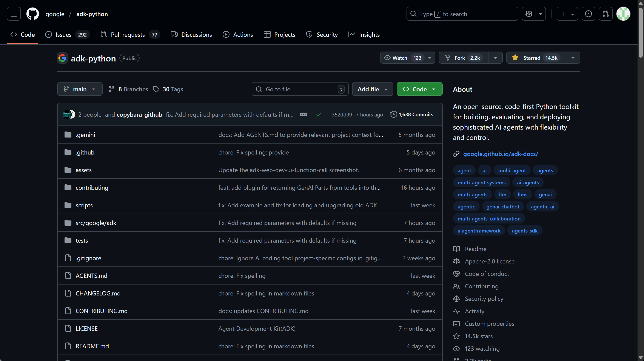Click the 14.5k stars star icon
Viewport: 644px width, 361px height.
[456, 336]
